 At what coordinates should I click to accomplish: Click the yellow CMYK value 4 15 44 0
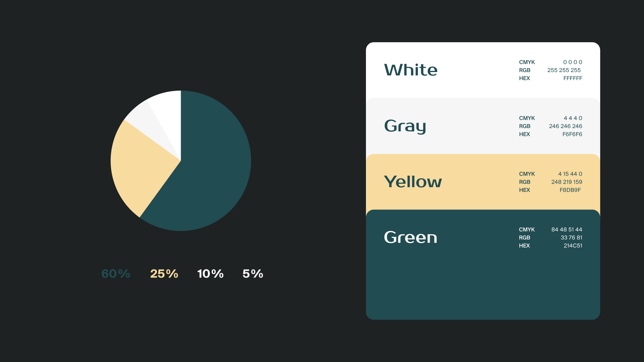570,174
